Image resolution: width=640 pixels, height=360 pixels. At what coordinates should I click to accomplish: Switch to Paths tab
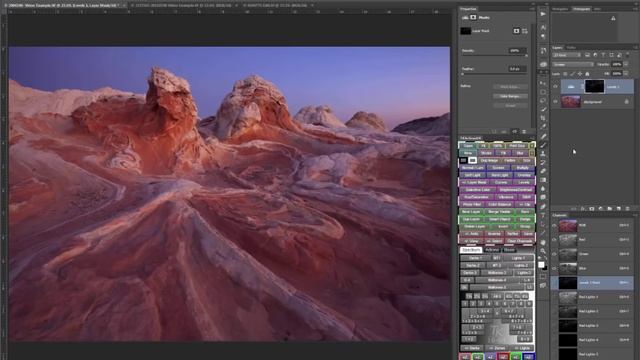click(571, 48)
